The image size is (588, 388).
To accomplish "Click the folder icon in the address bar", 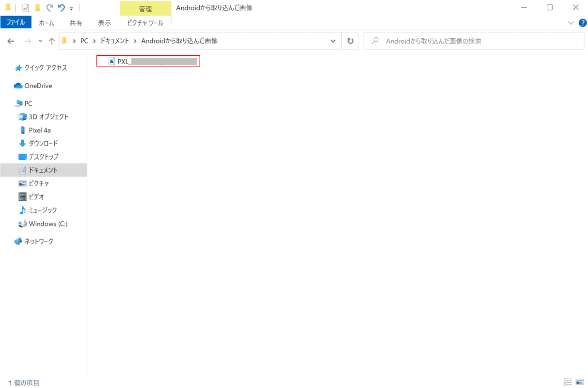I will [64, 41].
